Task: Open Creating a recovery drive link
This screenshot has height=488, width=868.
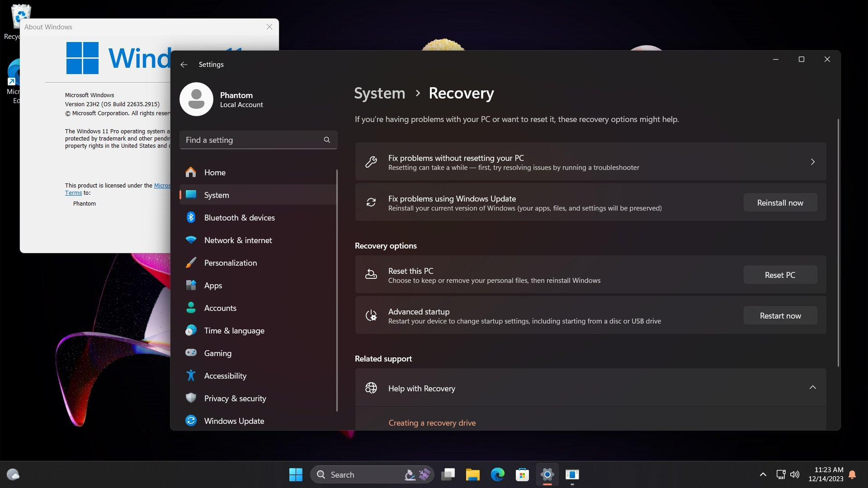Action: [432, 423]
